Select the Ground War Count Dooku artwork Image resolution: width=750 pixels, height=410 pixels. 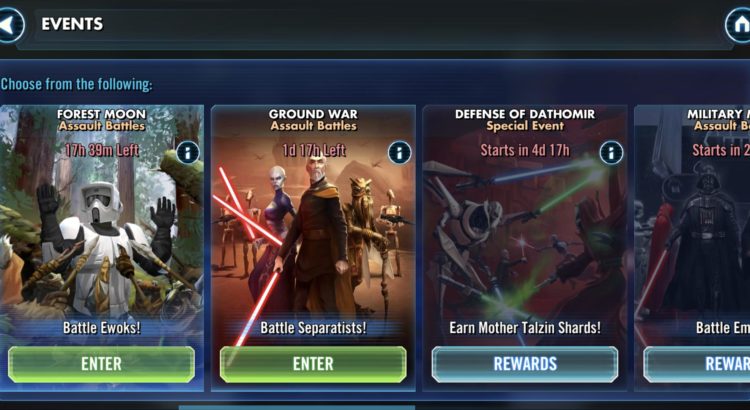pos(313,239)
